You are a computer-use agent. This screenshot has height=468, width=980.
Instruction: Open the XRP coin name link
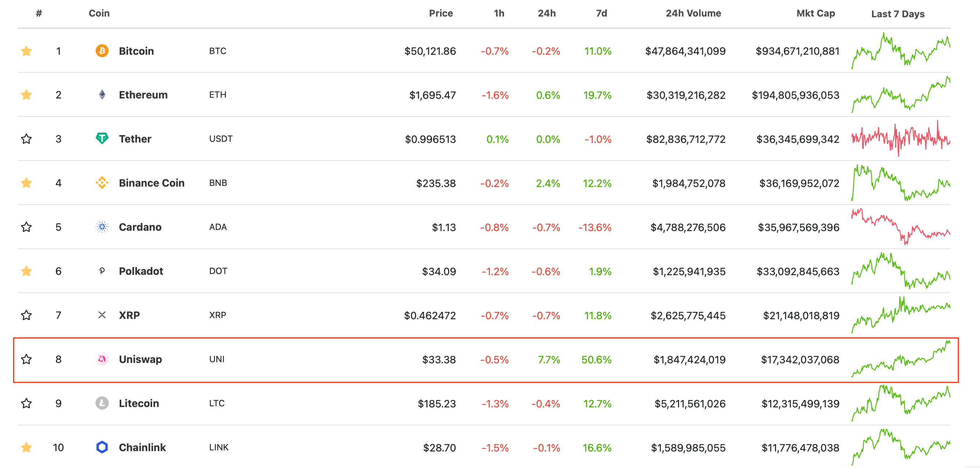tap(129, 316)
